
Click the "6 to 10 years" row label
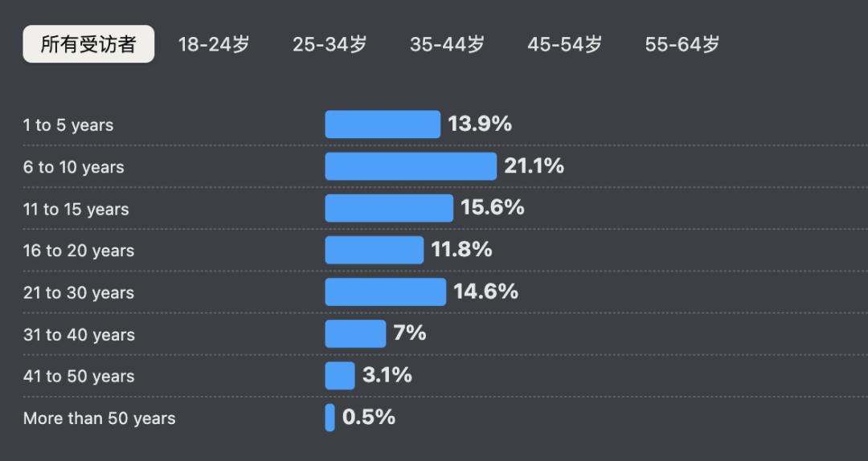[x=74, y=167]
